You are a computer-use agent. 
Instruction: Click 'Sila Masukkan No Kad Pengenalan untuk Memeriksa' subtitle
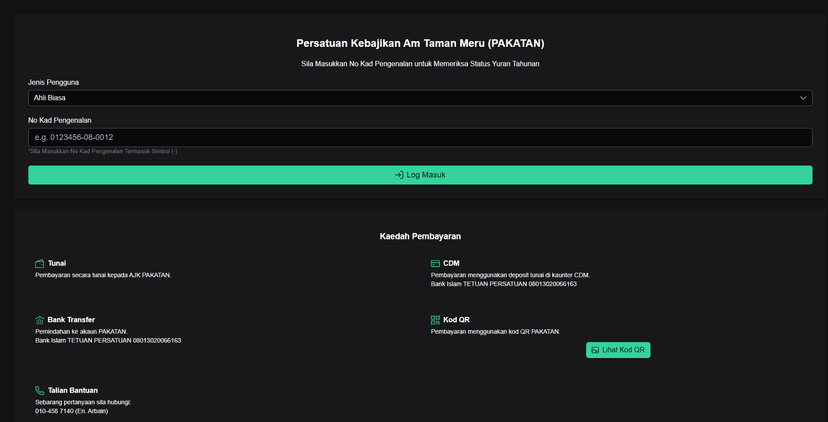[x=420, y=63]
